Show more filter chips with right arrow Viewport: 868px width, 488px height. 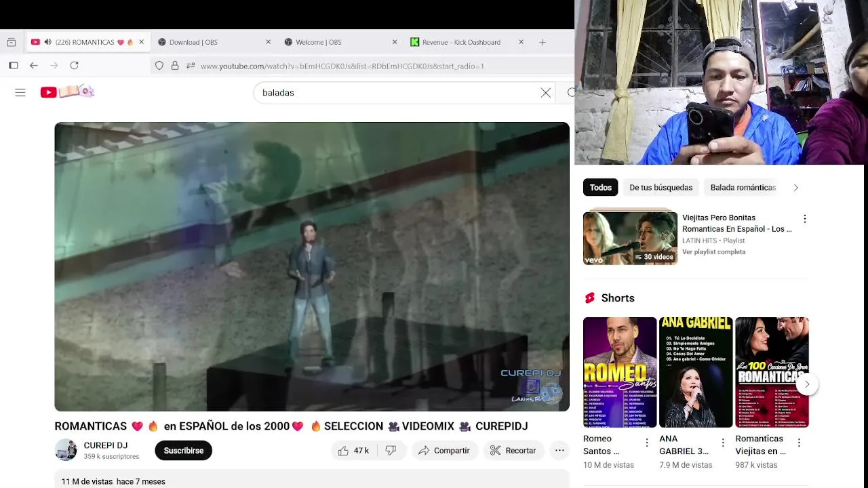tap(795, 188)
